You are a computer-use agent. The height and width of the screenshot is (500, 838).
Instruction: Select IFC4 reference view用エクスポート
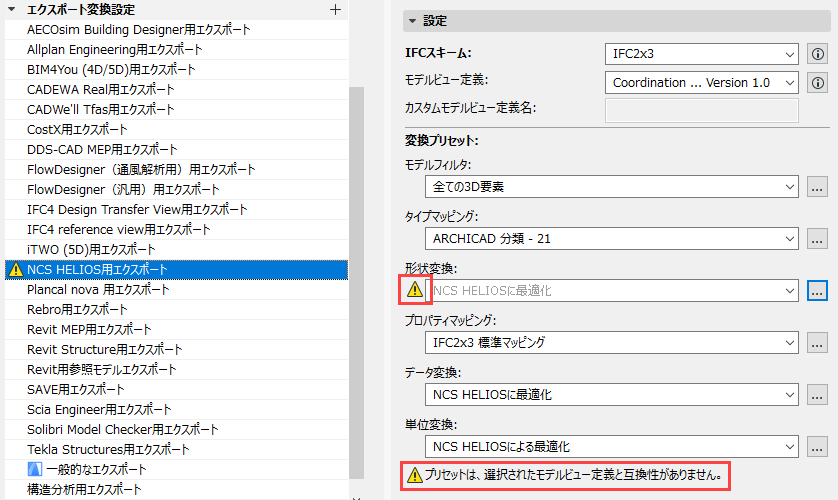point(176,230)
